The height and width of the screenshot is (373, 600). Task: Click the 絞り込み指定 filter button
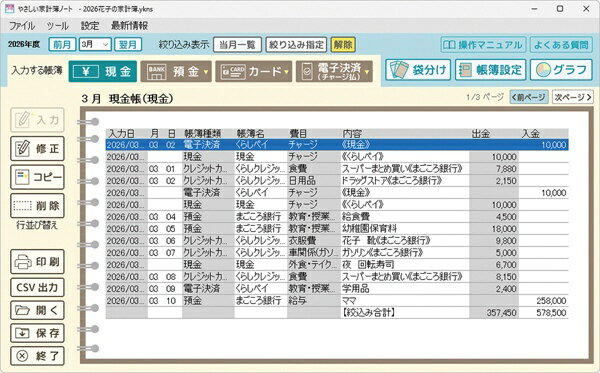(x=296, y=44)
